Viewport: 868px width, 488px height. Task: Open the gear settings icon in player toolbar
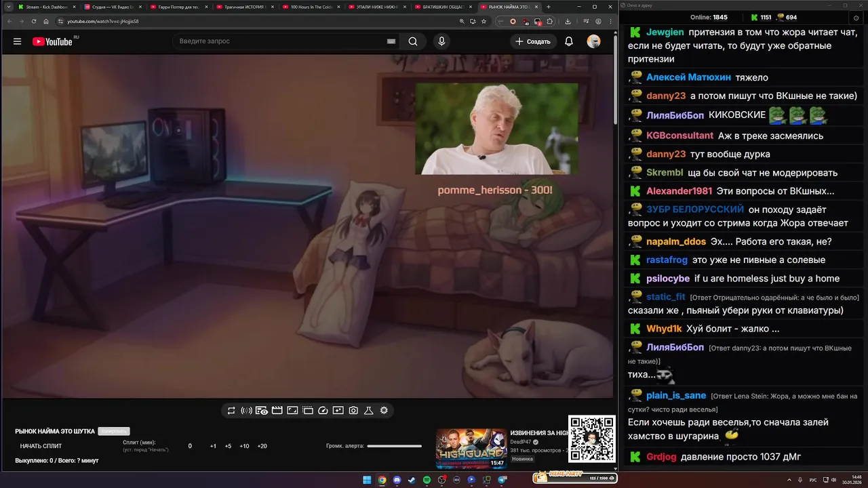[x=384, y=410]
